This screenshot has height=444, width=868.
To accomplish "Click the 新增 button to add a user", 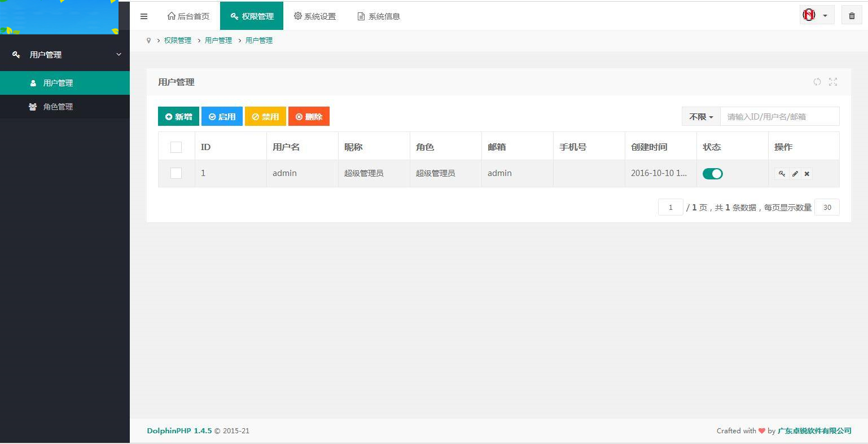I will pos(178,116).
